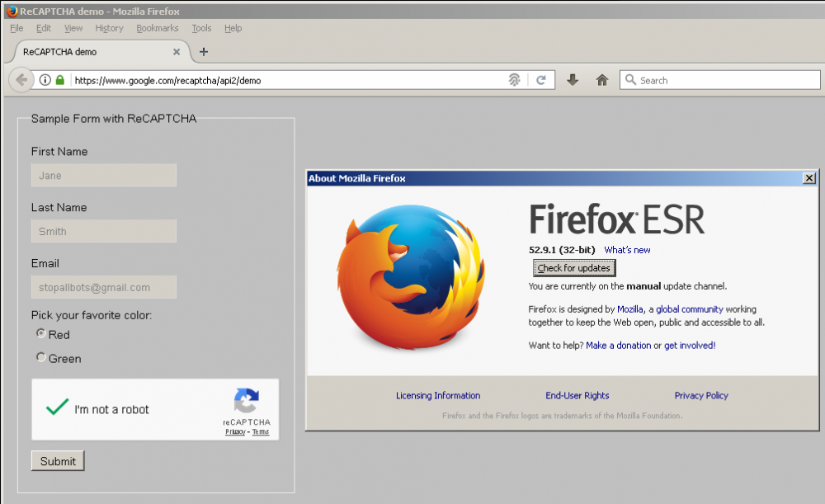
Task: Open the What's new link
Action: [627, 250]
